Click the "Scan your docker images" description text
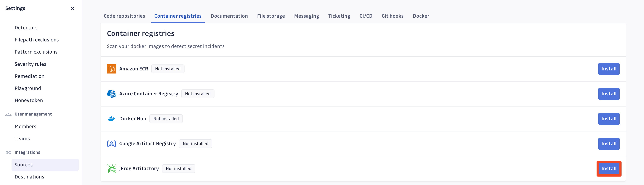 166,46
